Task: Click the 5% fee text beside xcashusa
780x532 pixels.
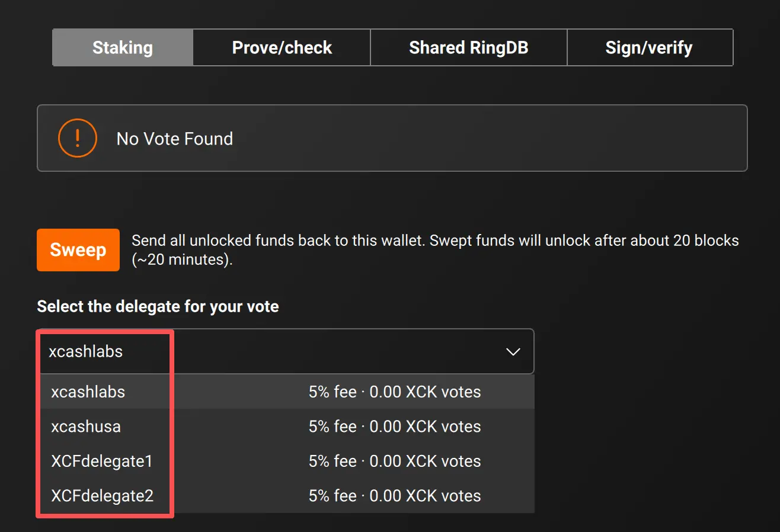Action: pyautogui.click(x=394, y=427)
